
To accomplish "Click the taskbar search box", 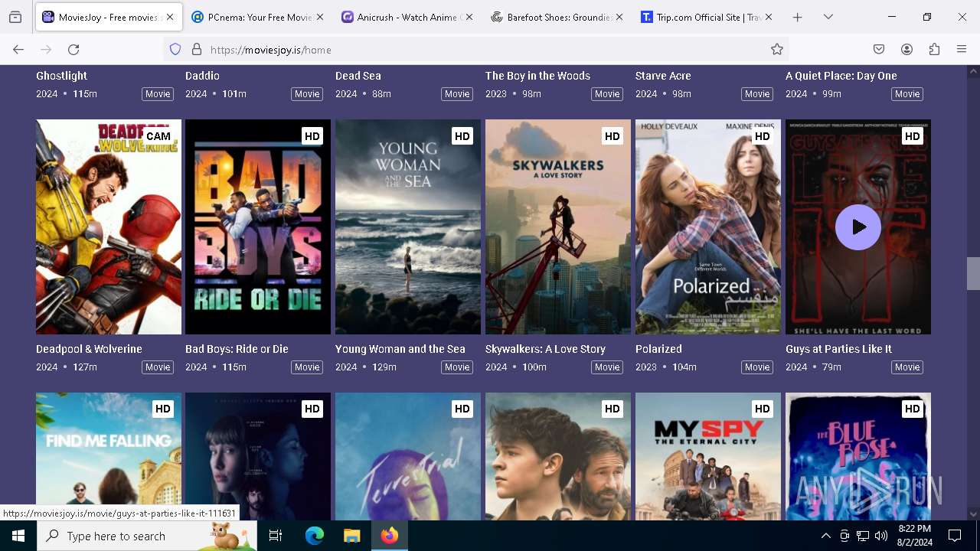I will [147, 536].
